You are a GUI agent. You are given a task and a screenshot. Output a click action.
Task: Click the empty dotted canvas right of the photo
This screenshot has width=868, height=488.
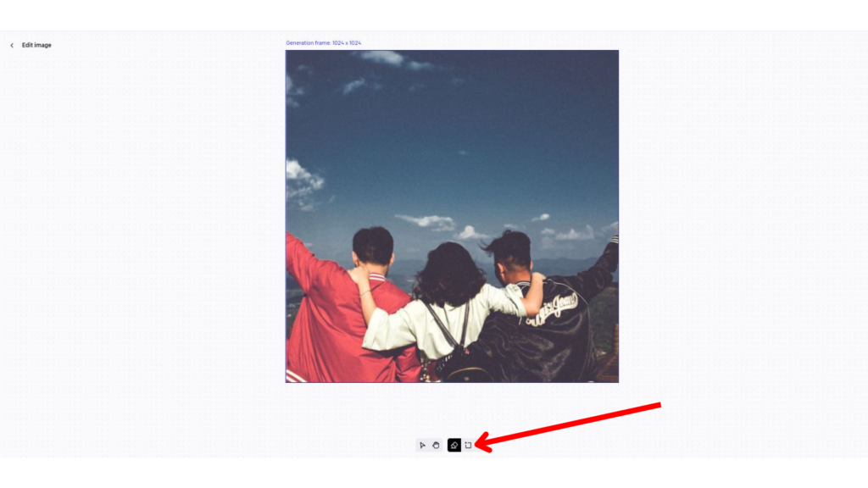tap(742, 221)
